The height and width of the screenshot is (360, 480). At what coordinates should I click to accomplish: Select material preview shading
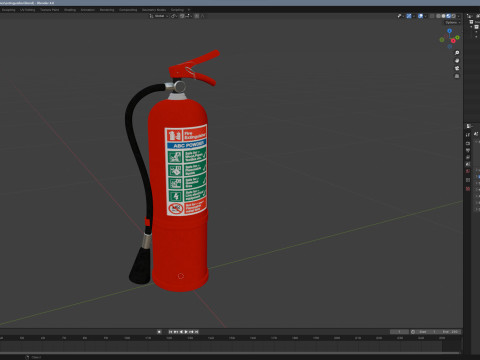[448, 16]
